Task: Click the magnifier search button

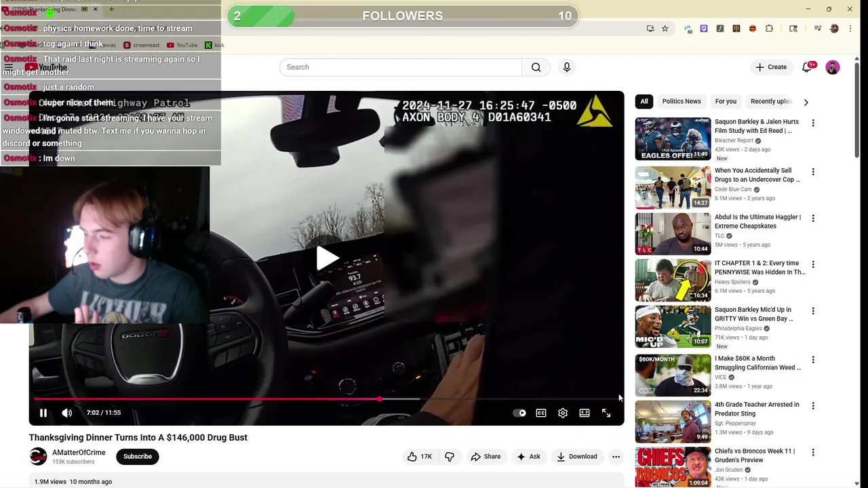Action: [x=536, y=67]
